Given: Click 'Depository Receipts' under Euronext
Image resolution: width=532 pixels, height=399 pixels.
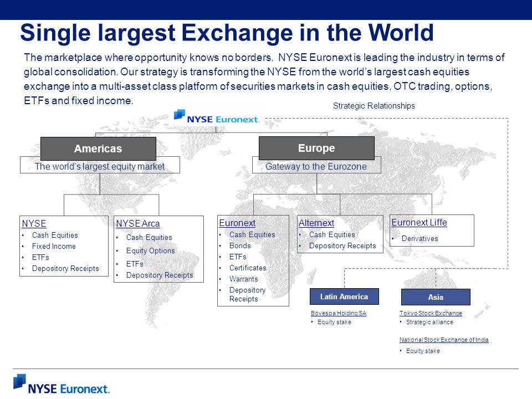Looking at the screenshot, I should point(247,294).
